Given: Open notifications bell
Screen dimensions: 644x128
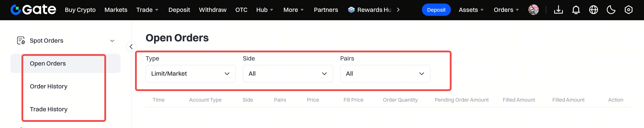Looking at the screenshot, I should [576, 10].
